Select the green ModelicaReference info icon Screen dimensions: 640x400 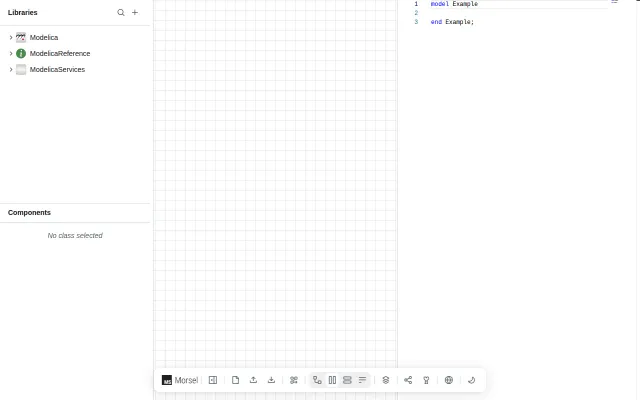[x=21, y=53]
